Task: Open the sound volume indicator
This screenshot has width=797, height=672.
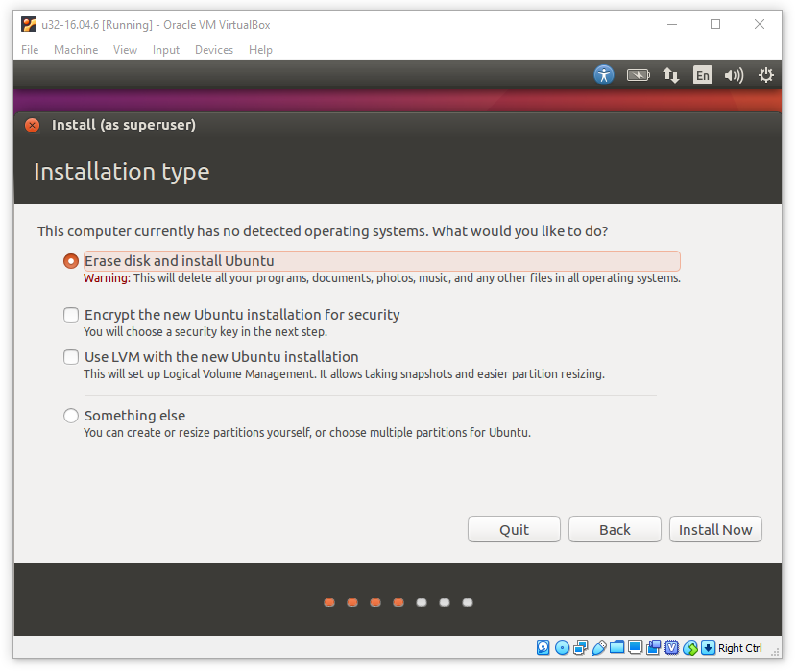Action: tap(735, 75)
